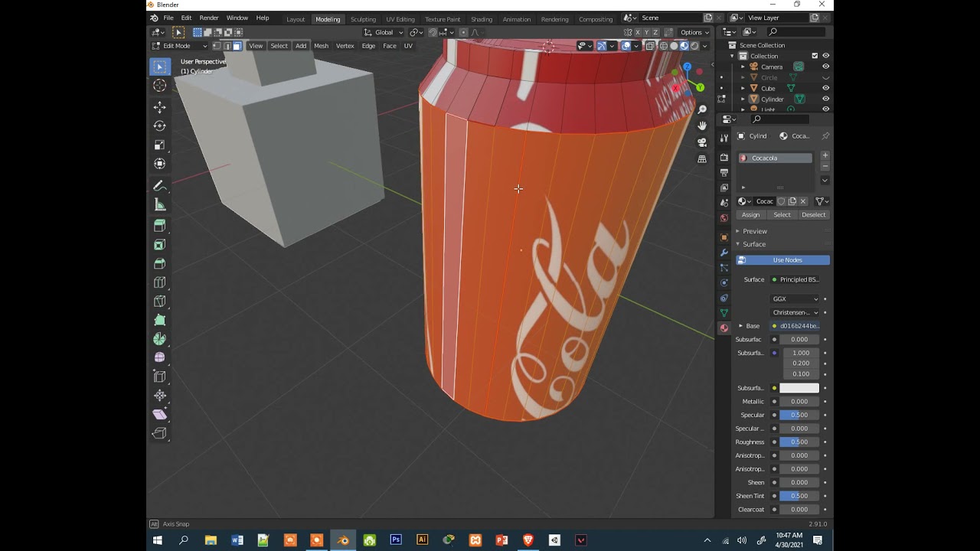Switch to the UV Editing workspace tab
Image resolution: width=980 pixels, height=551 pixels.
click(x=400, y=19)
